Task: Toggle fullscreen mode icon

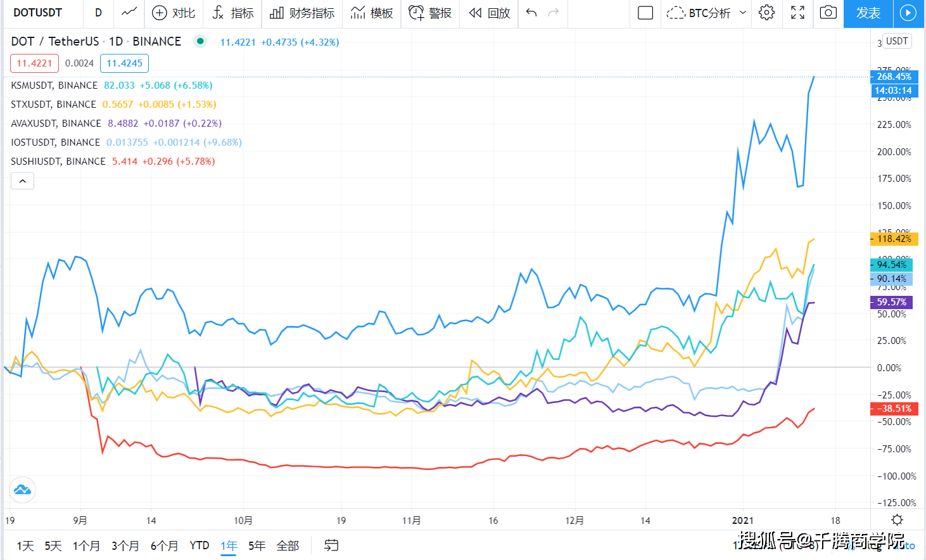Action: tap(798, 13)
